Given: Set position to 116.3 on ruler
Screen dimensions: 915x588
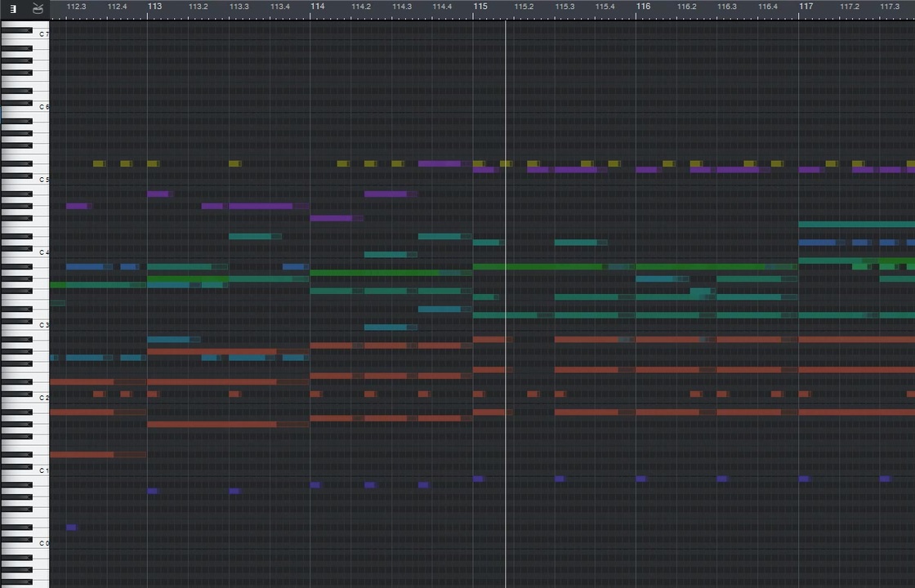Looking at the screenshot, I should tap(727, 7).
